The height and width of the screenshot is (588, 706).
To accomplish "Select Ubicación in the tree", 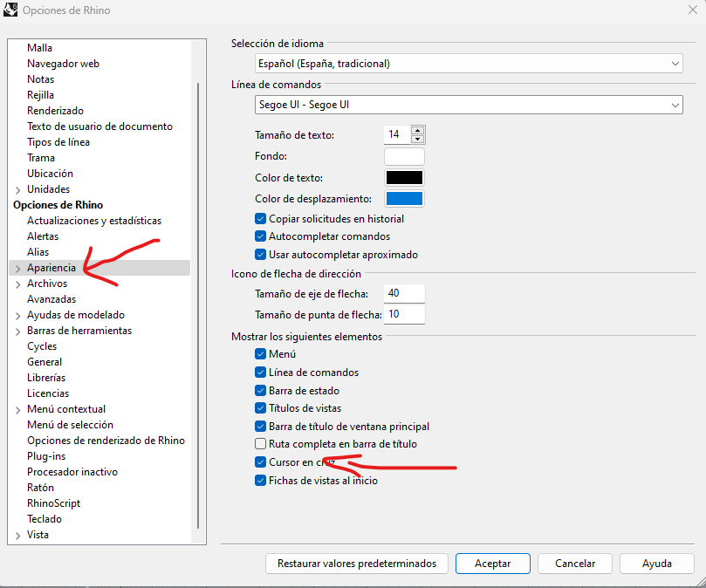I will (x=50, y=174).
